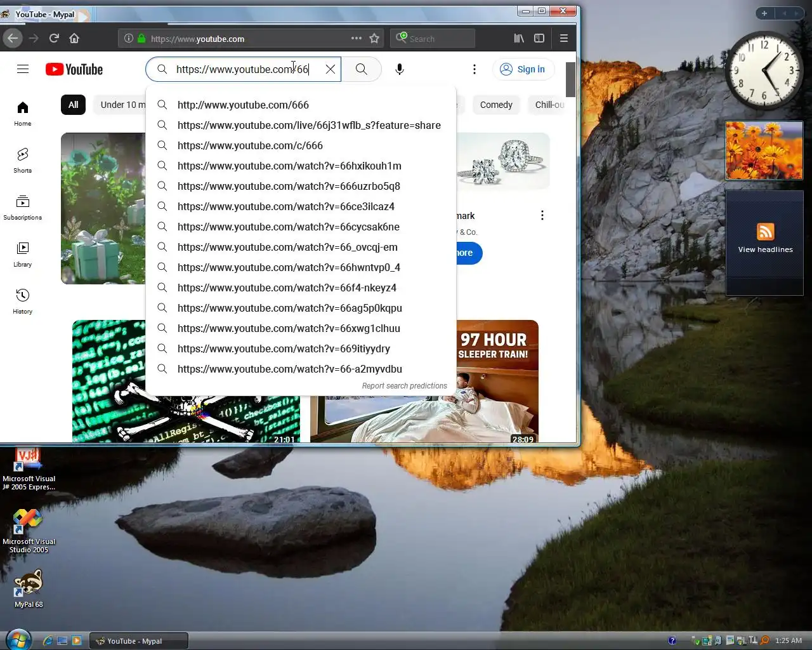Choose suggestion watch?v=66hxikouh1m
This screenshot has width=812, height=650.
coord(301,166)
